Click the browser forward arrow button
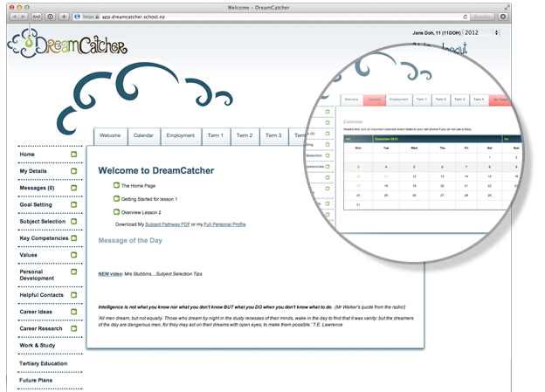The width and height of the screenshot is (545, 392). (x=23, y=17)
